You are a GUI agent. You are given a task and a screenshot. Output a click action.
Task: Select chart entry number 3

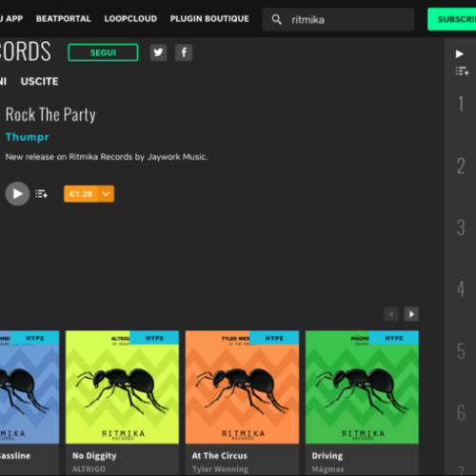tap(461, 228)
